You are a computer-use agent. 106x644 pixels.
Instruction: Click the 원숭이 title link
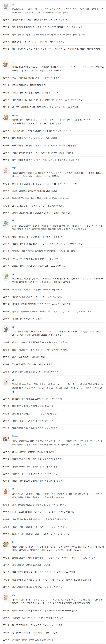[x=15, y=437]
